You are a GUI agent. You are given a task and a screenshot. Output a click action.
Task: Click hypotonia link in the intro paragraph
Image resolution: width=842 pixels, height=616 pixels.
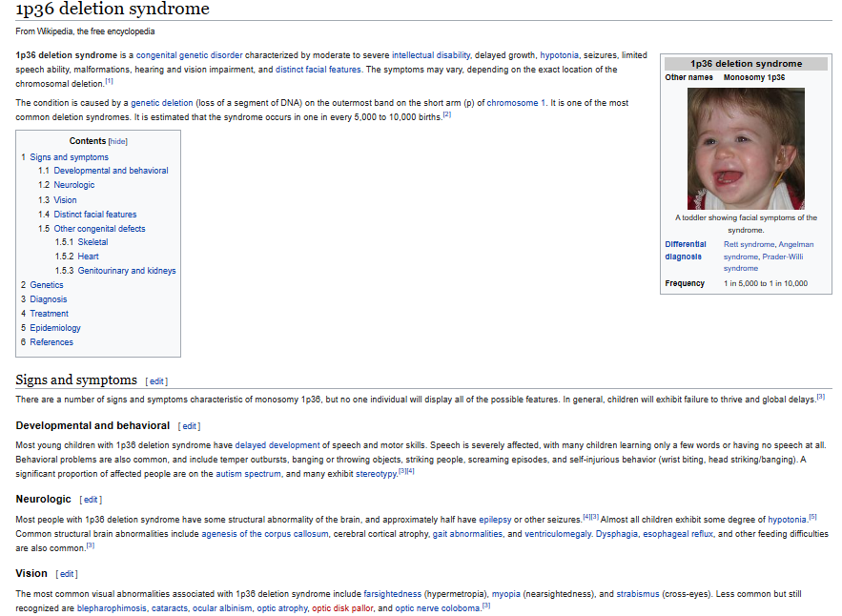[x=559, y=55]
